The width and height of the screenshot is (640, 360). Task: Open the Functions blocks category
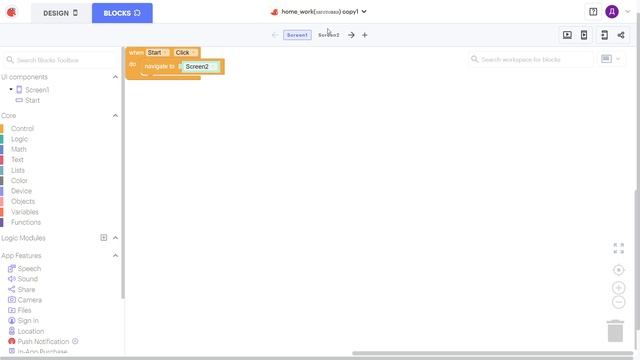[x=26, y=222]
